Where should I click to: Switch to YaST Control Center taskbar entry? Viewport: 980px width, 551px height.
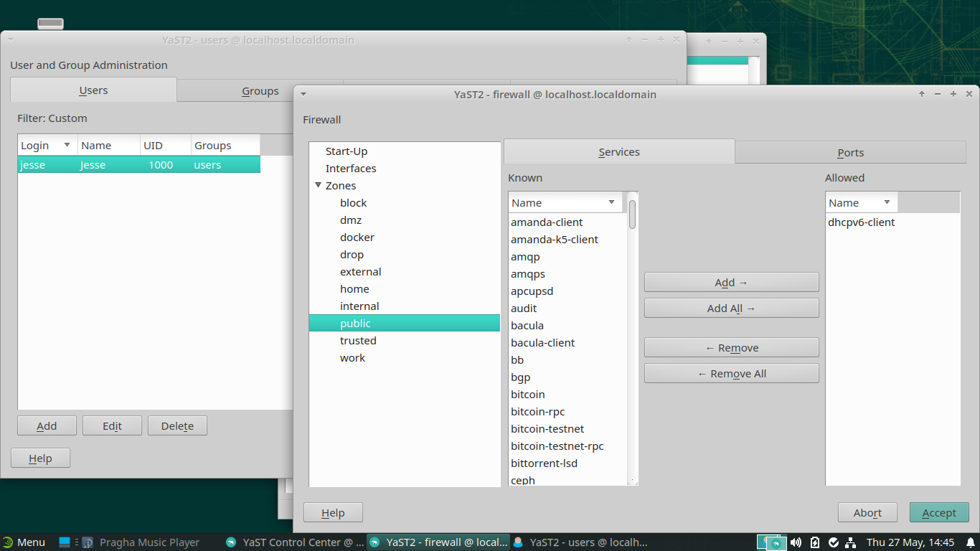(294, 542)
